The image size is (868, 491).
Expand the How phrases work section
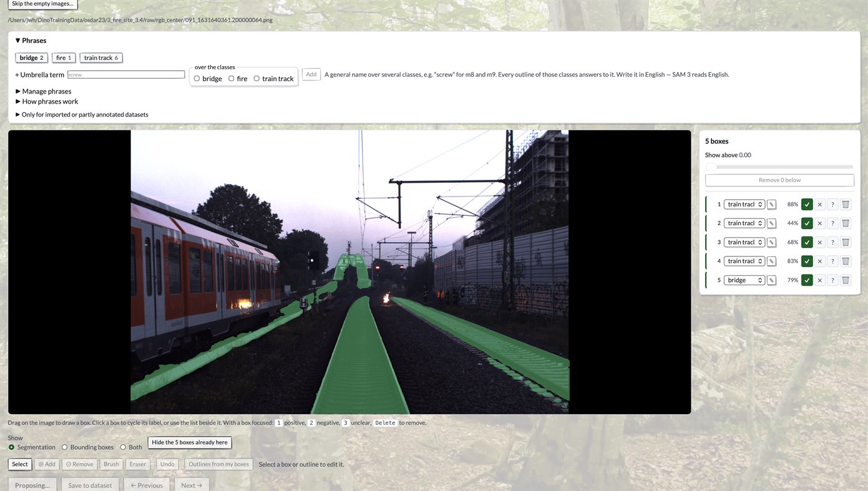pos(47,101)
